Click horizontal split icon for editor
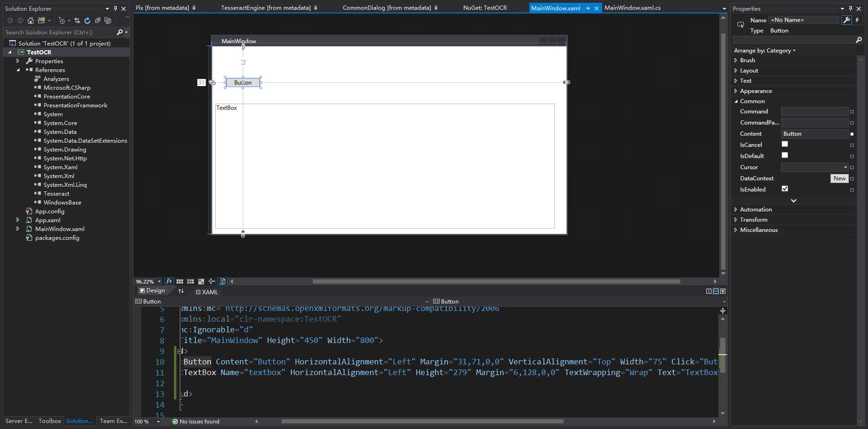The width and height of the screenshot is (868, 429). 716,291
